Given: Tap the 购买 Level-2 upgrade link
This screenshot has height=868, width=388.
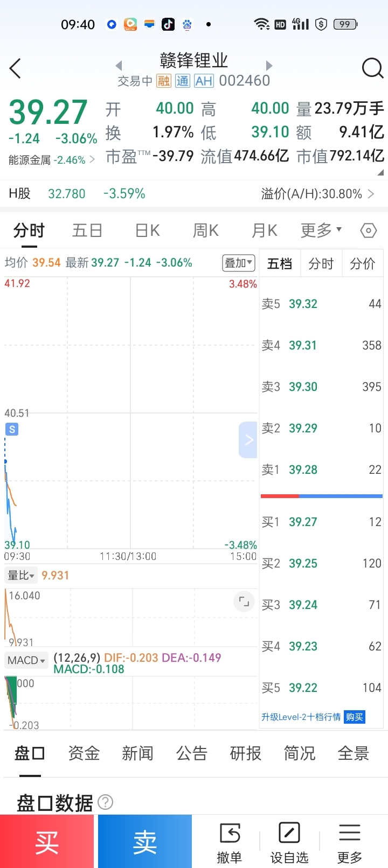Looking at the screenshot, I should point(355,717).
